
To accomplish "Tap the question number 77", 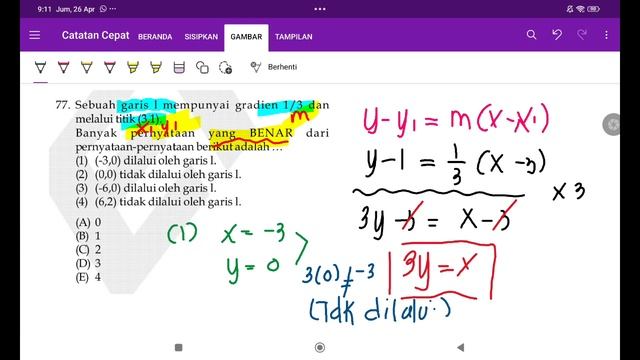I will [x=63, y=105].
